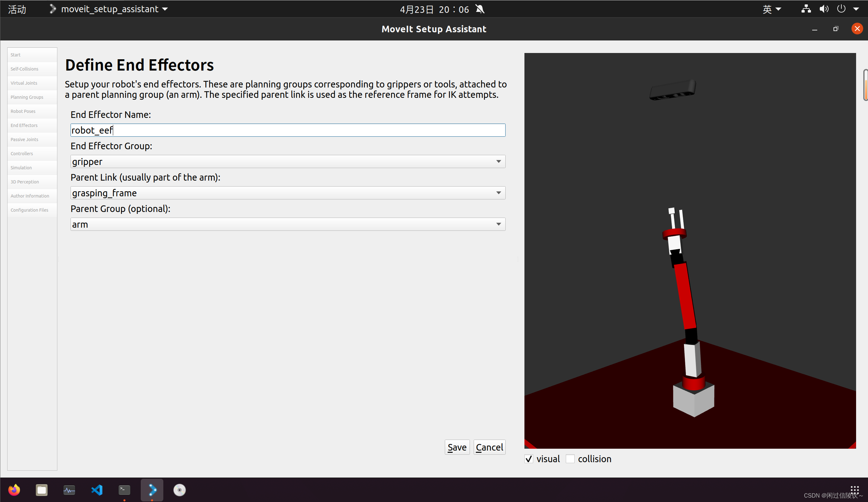Switch to the Robot Poses step

click(x=23, y=111)
